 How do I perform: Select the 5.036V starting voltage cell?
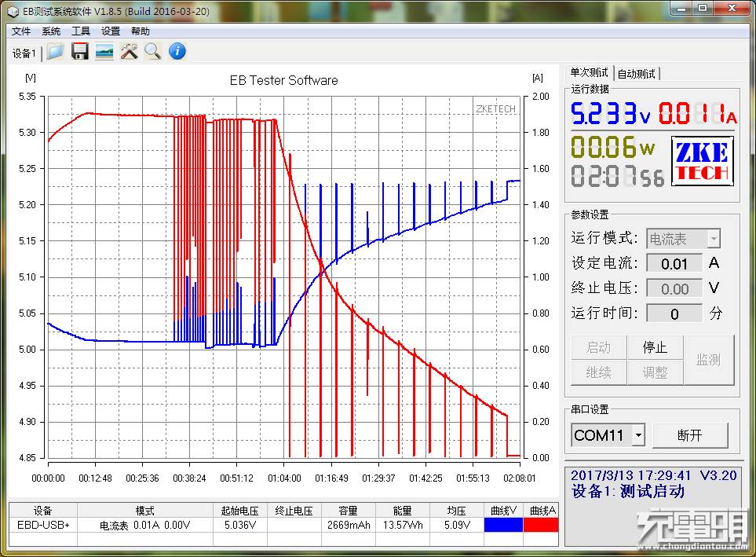[240, 525]
